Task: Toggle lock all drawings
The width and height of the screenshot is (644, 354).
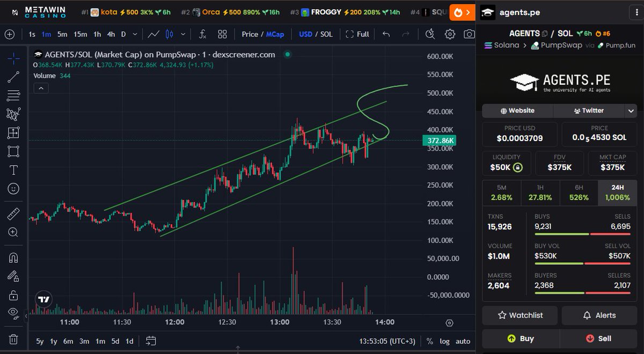Action: [x=13, y=295]
